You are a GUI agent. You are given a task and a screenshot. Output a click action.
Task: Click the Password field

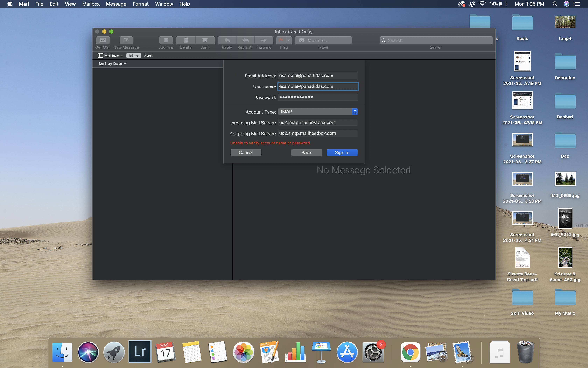click(318, 97)
